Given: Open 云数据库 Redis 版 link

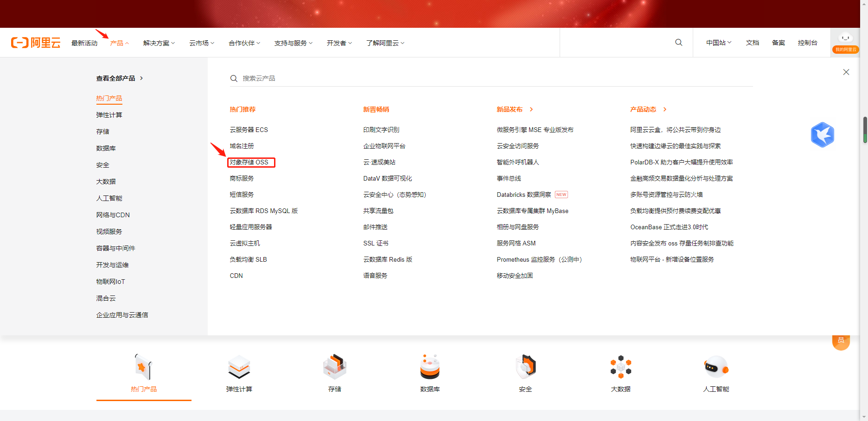Looking at the screenshot, I should 388,259.
